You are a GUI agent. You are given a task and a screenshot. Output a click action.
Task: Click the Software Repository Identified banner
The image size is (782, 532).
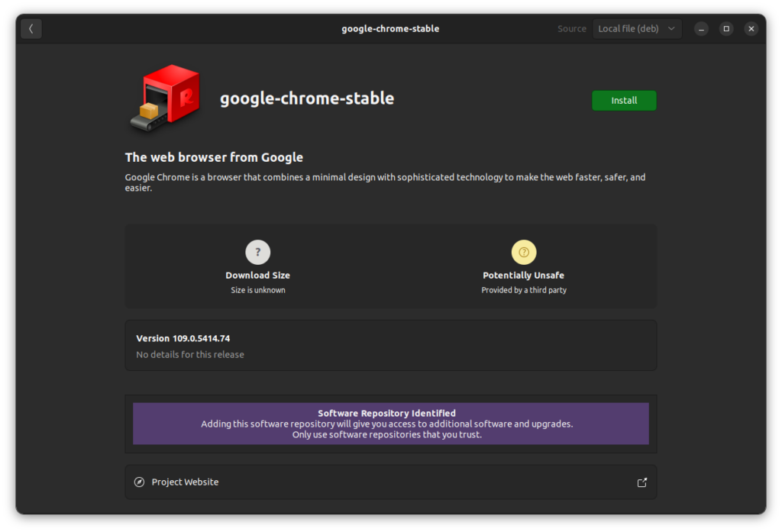(390, 424)
